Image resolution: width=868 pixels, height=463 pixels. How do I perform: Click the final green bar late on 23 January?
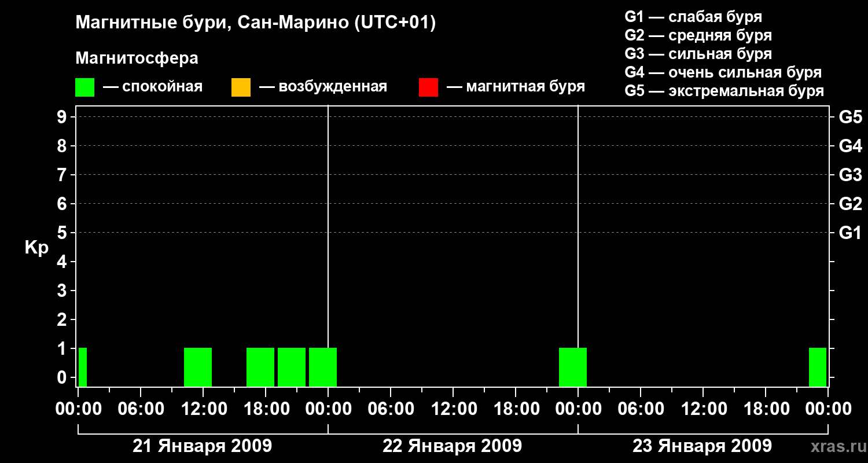pyautogui.click(x=818, y=367)
